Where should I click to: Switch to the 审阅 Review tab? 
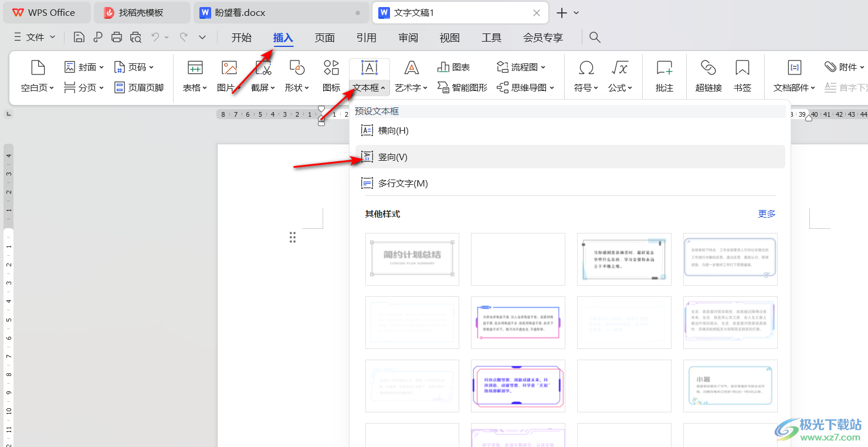pos(408,38)
